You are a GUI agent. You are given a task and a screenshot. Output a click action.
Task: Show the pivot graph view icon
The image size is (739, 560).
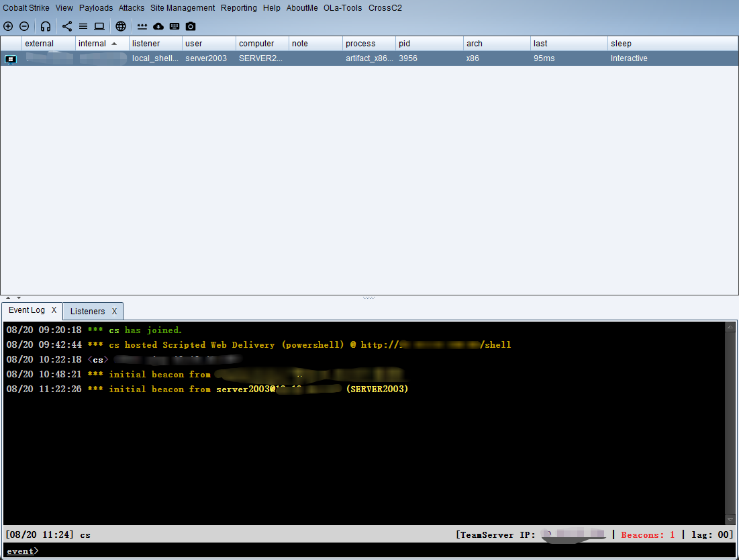tap(67, 26)
